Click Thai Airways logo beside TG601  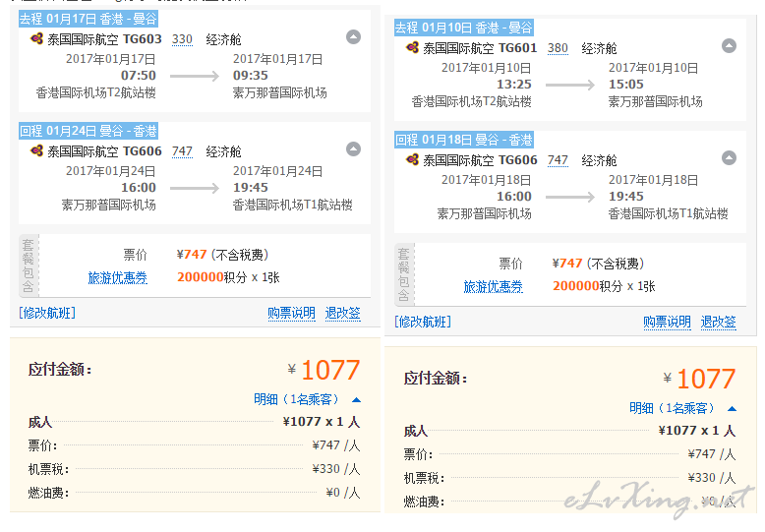tap(412, 47)
